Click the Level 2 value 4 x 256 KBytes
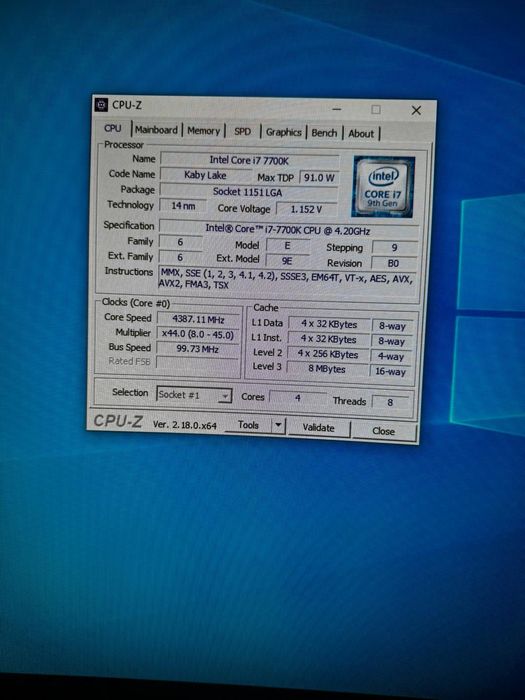Screen dimensions: 525x700 pyautogui.click(x=328, y=354)
